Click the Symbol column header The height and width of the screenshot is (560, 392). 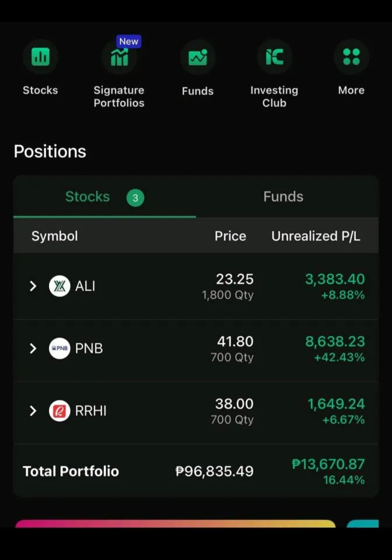click(54, 236)
